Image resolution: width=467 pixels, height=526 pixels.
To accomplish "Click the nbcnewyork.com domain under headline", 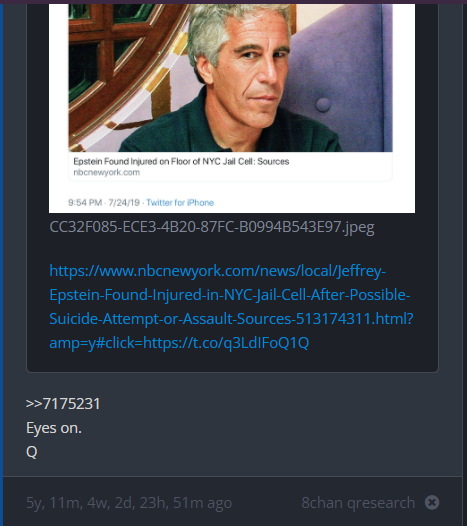I will [x=107, y=172].
